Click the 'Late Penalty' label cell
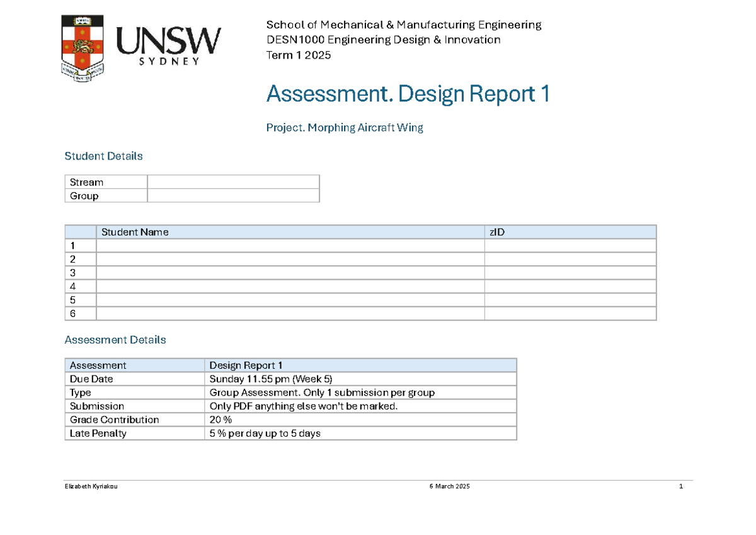The image size is (756, 535). coord(135,434)
